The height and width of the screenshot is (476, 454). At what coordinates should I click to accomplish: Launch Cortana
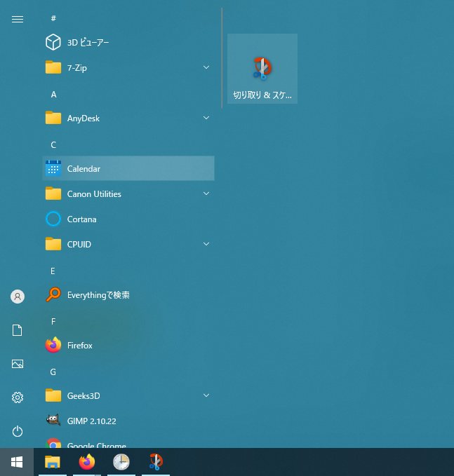tap(128, 219)
